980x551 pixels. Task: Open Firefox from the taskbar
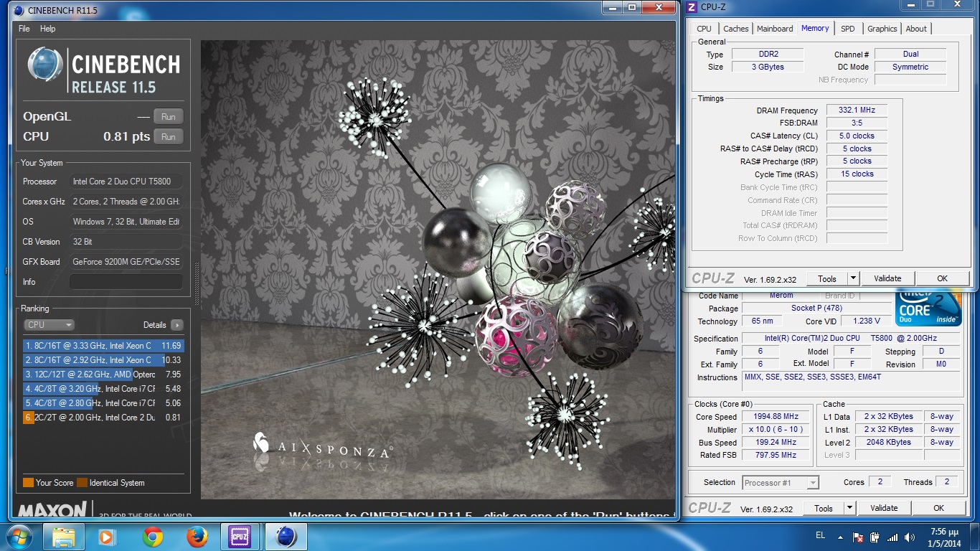(x=197, y=536)
